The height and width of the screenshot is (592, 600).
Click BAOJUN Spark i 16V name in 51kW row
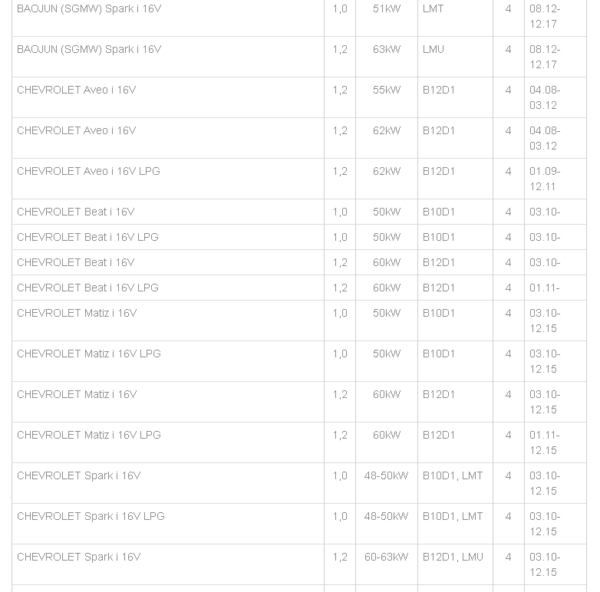click(88, 8)
